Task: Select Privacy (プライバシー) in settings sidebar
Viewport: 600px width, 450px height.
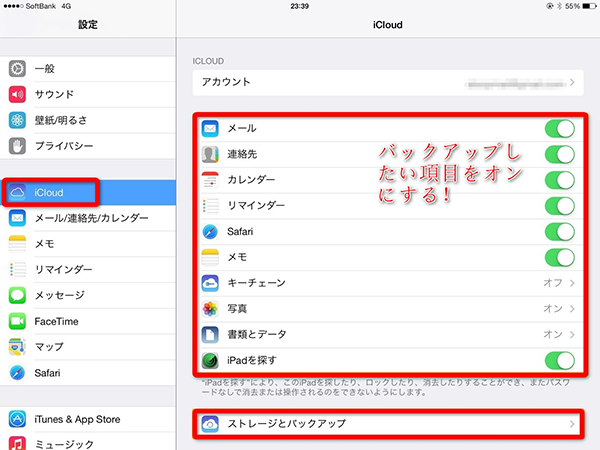Action: [88, 146]
